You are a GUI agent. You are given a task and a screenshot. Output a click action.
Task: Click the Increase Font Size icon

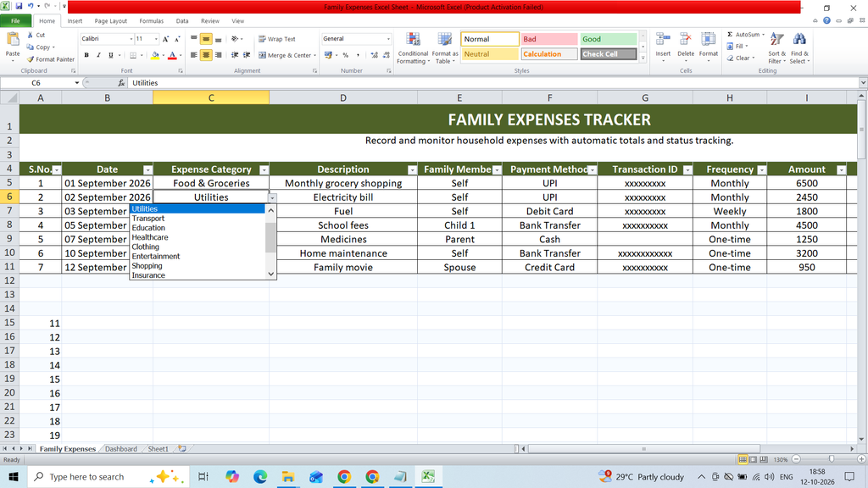pyautogui.click(x=165, y=39)
